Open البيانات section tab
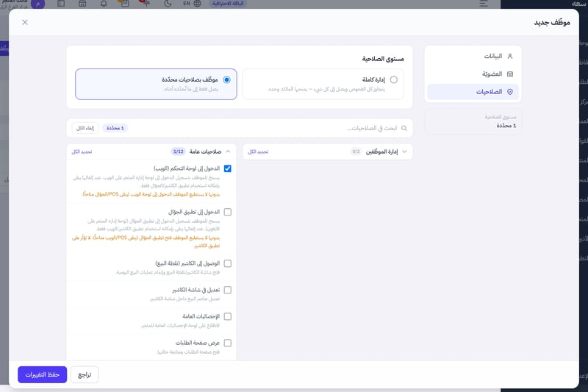Image resolution: width=588 pixels, height=392 pixels. point(473,57)
